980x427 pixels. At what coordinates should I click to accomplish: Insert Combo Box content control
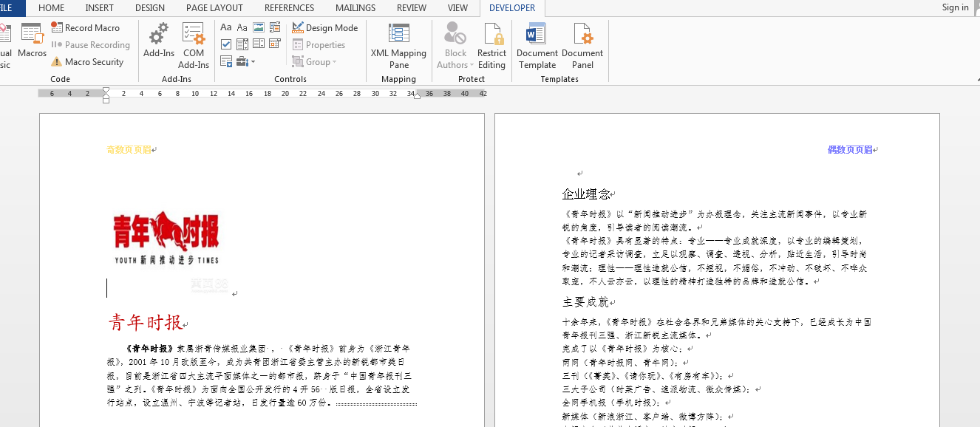coord(242,44)
